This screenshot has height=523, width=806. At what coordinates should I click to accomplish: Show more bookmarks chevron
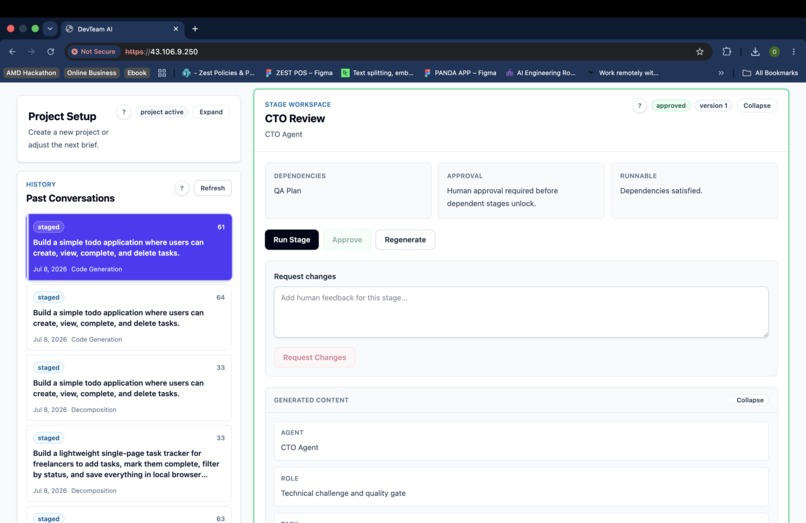point(721,73)
